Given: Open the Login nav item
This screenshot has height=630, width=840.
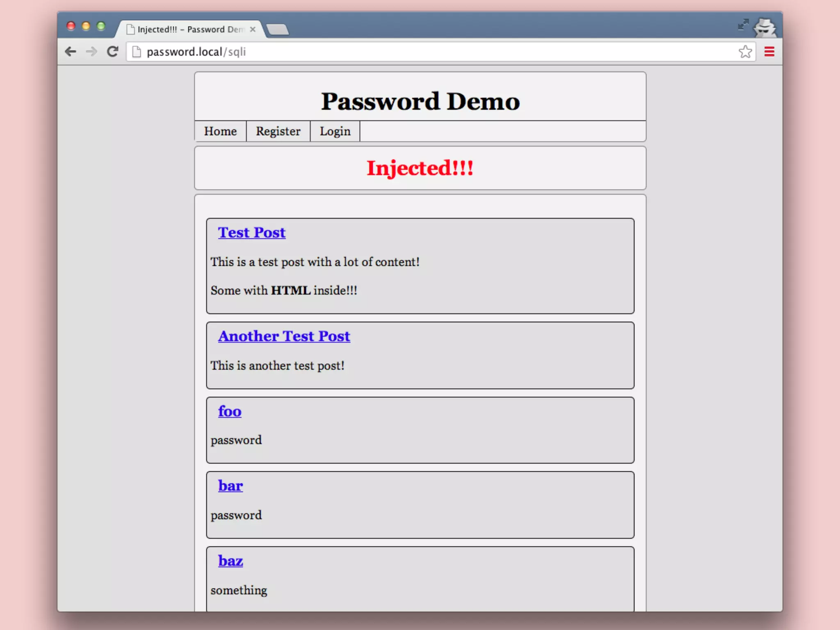Looking at the screenshot, I should 335,131.
